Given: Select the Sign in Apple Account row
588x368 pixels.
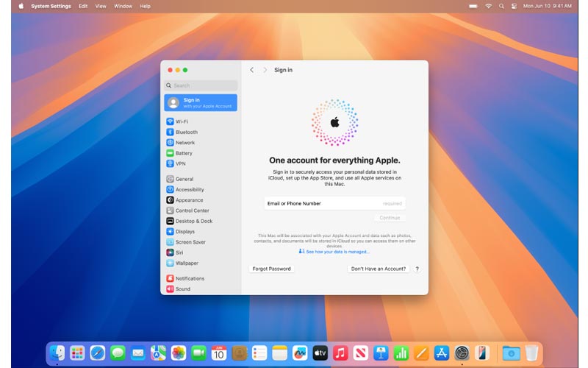Looking at the screenshot, I should coord(201,103).
